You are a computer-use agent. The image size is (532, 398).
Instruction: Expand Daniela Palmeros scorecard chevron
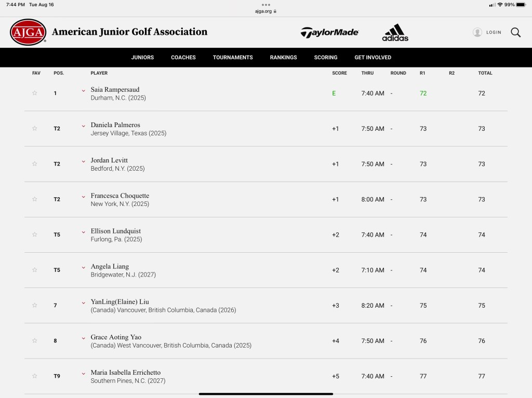[x=83, y=126]
